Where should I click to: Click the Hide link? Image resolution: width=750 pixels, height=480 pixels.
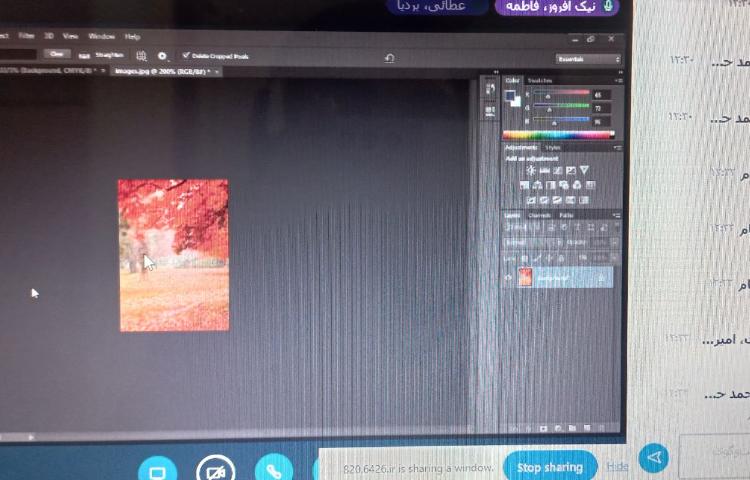click(x=618, y=466)
